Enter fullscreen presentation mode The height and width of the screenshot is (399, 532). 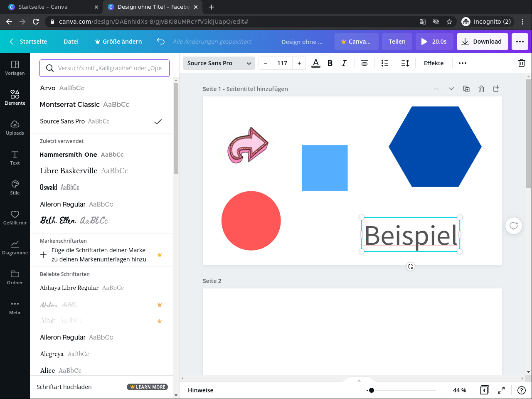(501, 390)
